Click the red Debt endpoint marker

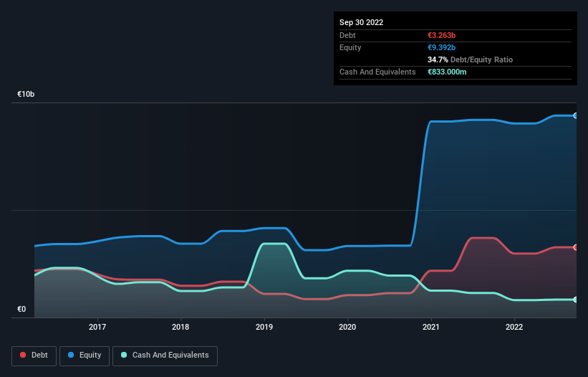click(576, 247)
